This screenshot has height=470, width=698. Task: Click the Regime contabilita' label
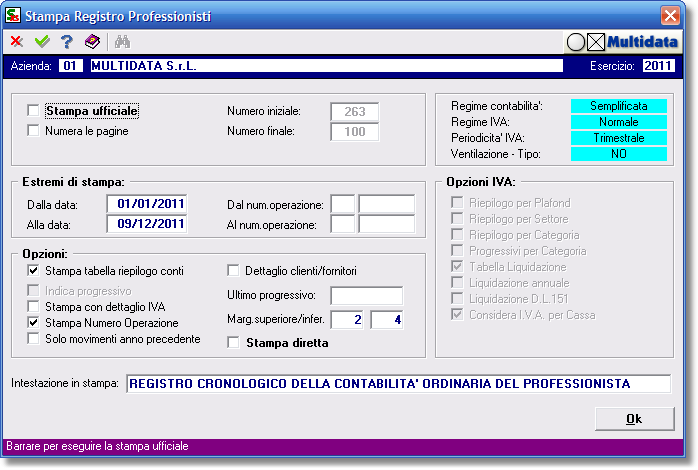(497, 106)
